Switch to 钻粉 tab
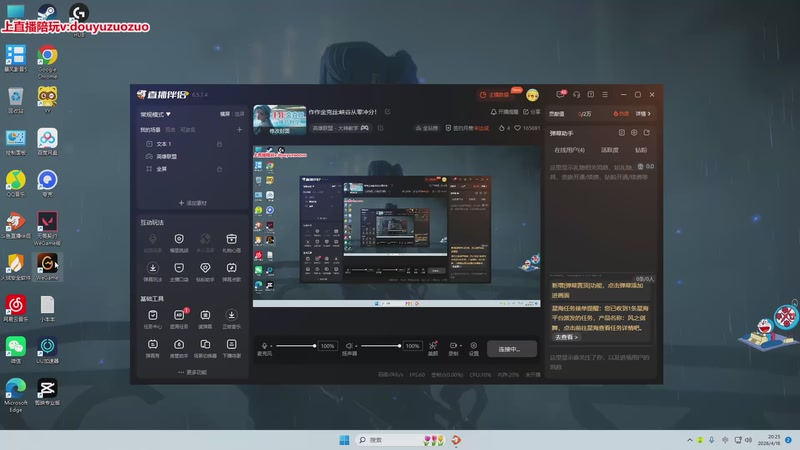Screen dimensions: 800x450 coord(641,150)
